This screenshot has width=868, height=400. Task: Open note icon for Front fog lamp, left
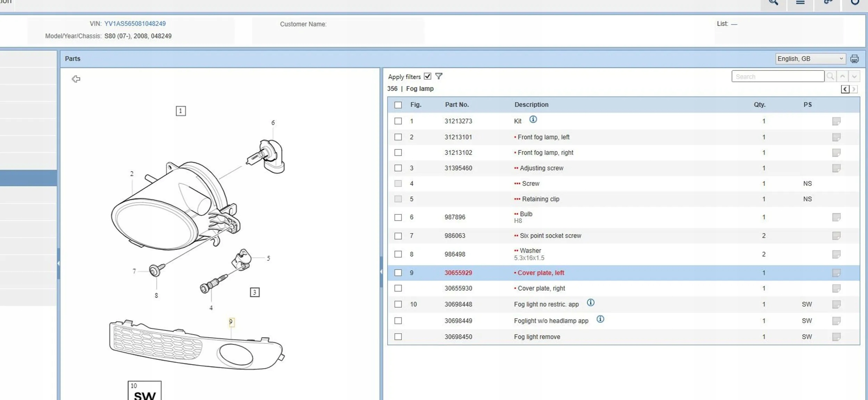(x=836, y=137)
